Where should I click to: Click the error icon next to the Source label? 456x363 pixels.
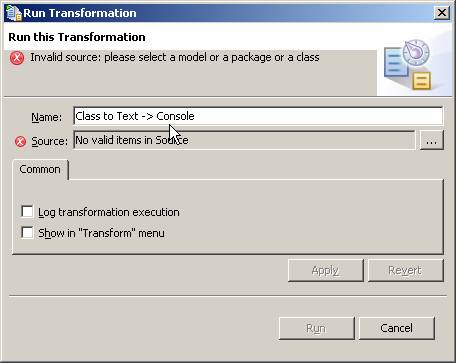(20, 141)
